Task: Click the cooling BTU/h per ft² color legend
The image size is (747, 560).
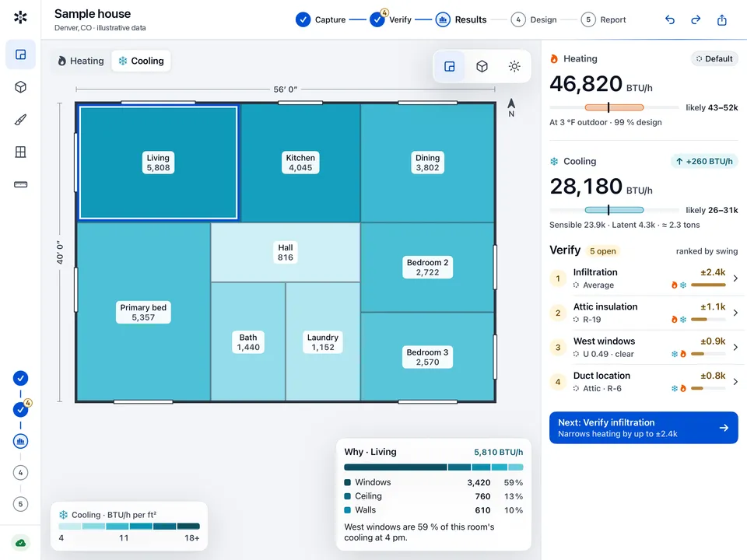Action: point(129,527)
